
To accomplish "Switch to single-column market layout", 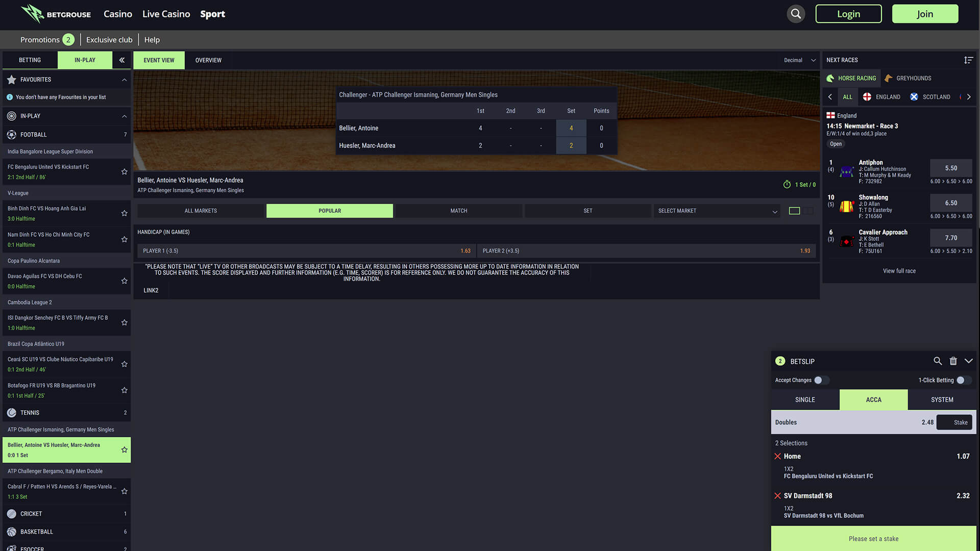I will pyautogui.click(x=794, y=211).
